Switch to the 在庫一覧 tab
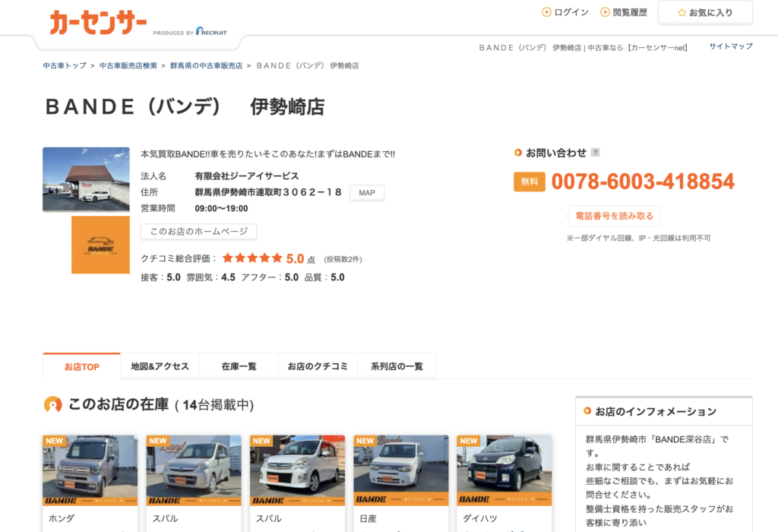 tap(239, 366)
